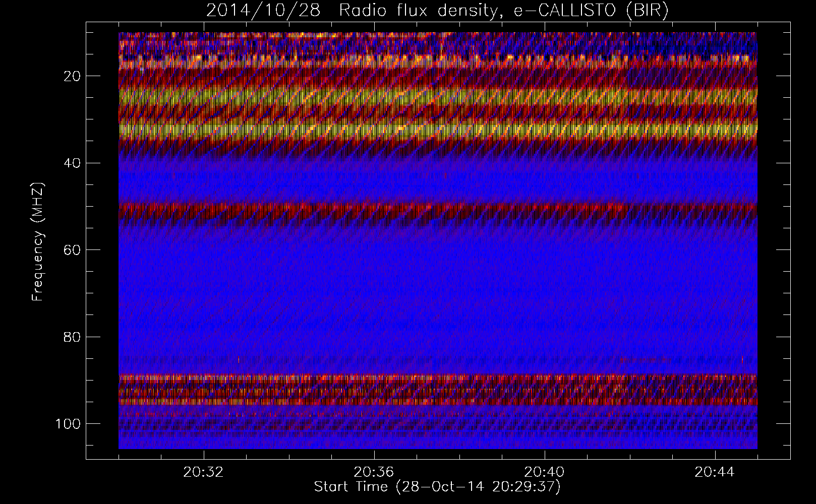Click the '20:44' time tick label
This screenshot has width=816, height=504.
(715, 472)
